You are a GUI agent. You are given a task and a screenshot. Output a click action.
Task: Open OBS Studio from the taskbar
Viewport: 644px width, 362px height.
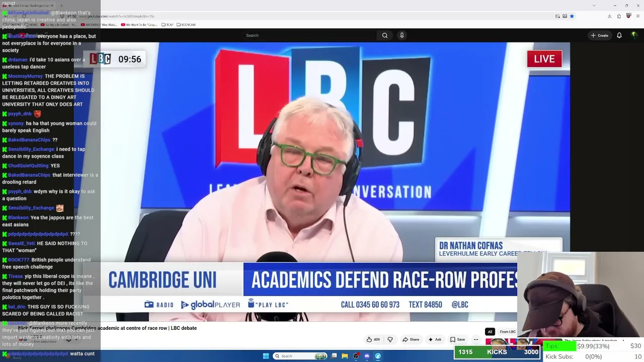(x=356, y=356)
